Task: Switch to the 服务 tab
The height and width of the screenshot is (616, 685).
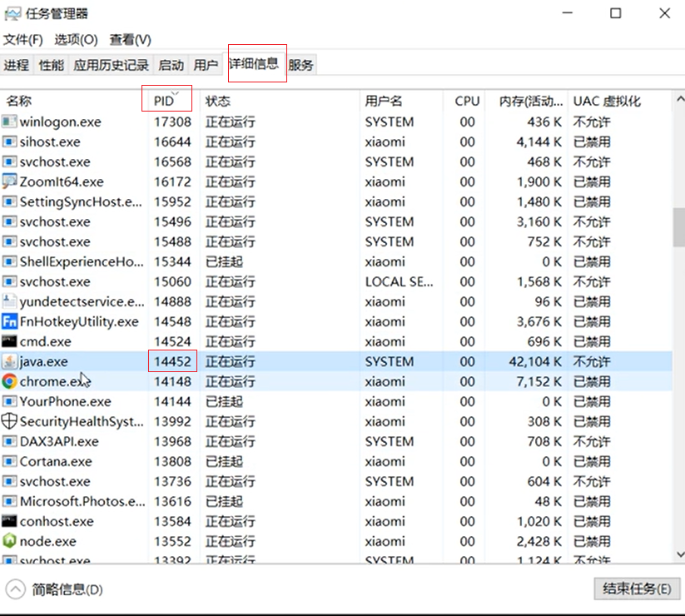Action: (301, 65)
